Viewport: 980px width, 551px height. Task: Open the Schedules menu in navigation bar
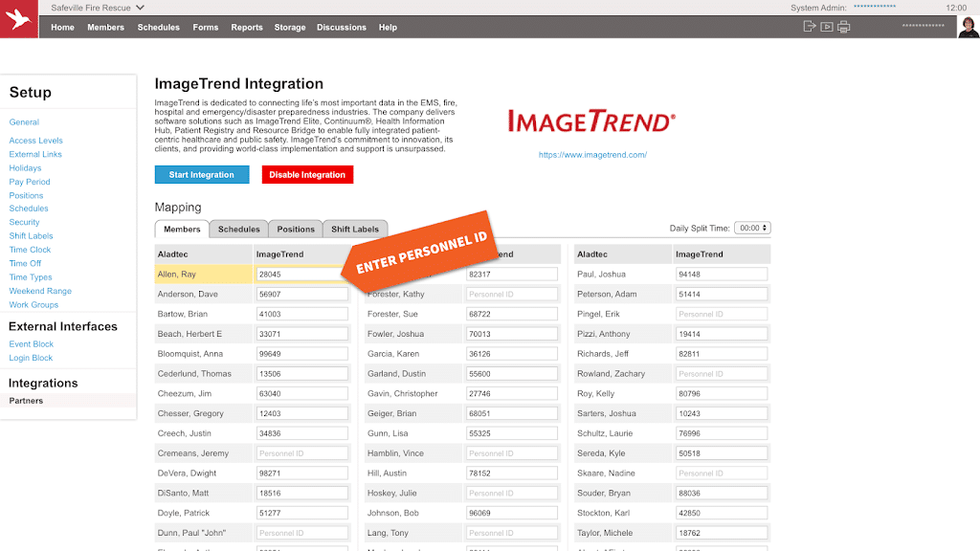158,28
